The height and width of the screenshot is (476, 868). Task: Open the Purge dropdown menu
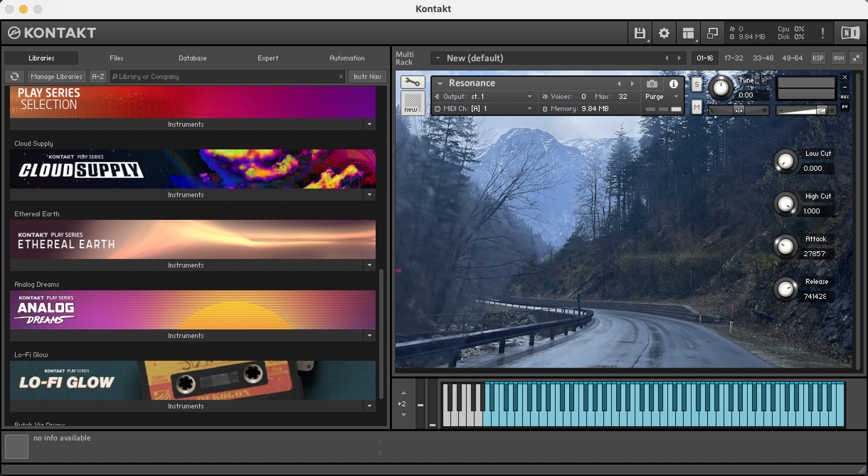[x=676, y=96]
